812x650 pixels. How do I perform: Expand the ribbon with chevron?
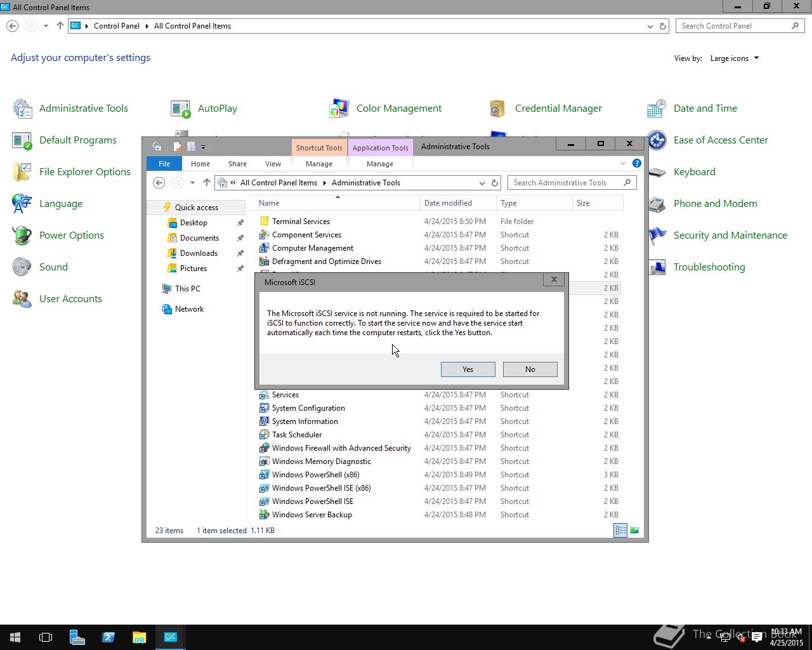[622, 164]
